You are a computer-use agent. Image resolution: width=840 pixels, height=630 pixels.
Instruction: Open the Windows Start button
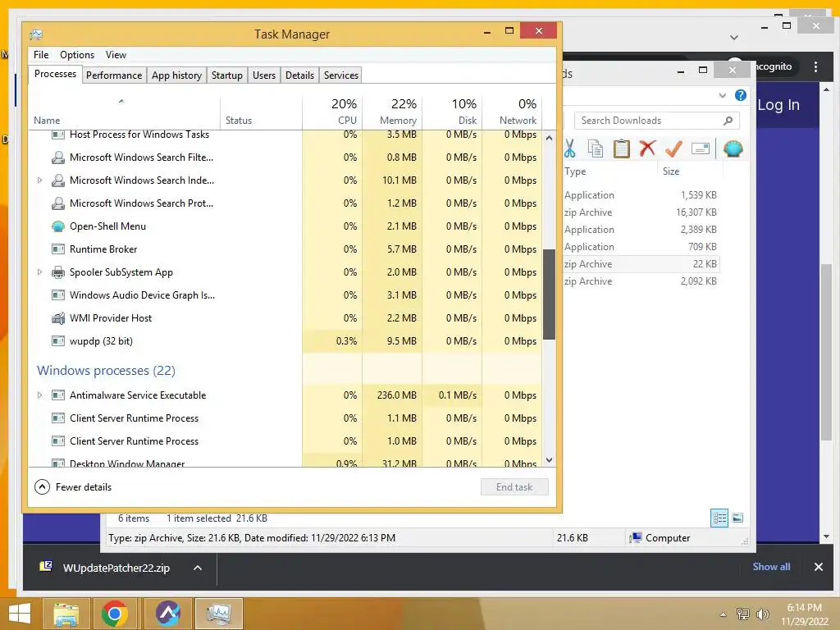point(20,614)
